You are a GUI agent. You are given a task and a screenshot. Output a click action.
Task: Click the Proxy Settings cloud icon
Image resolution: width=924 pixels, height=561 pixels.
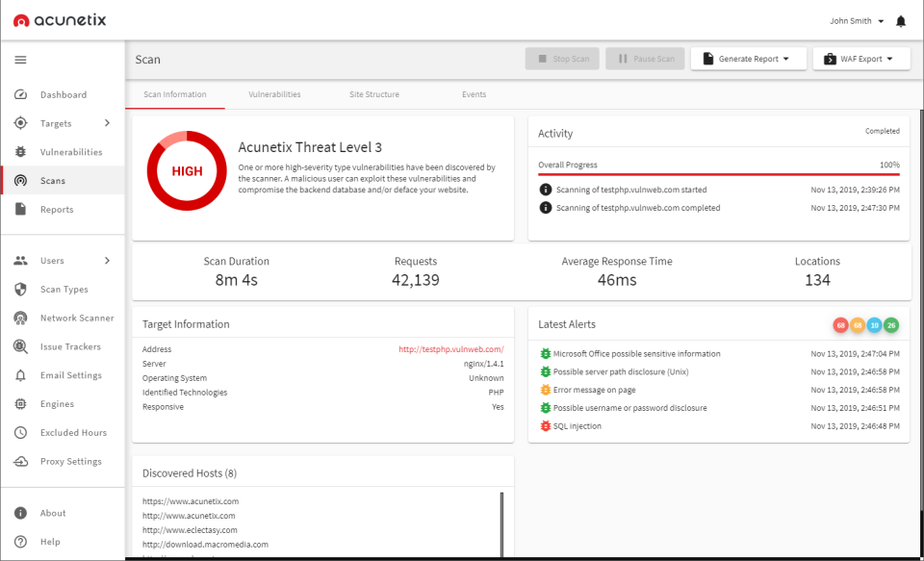point(20,462)
